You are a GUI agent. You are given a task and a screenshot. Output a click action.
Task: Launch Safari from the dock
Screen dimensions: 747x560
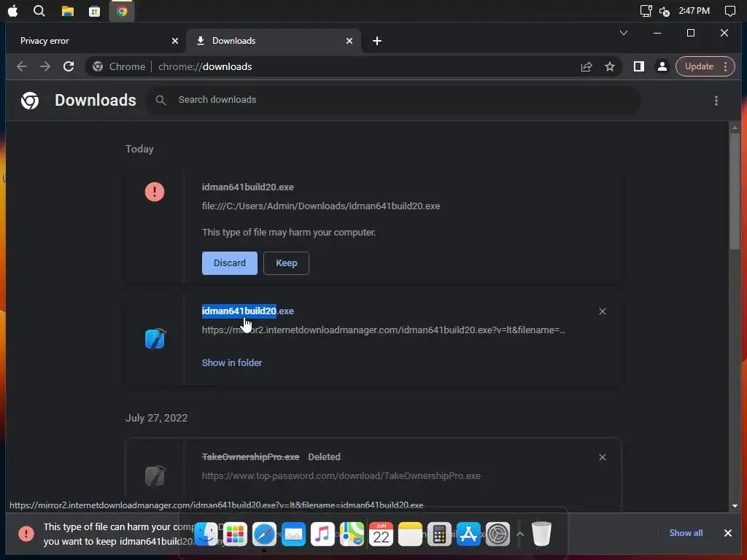pyautogui.click(x=264, y=534)
